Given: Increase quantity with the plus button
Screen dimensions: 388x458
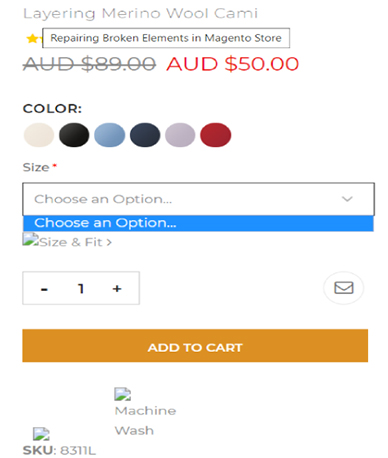Looking at the screenshot, I should click(117, 288).
